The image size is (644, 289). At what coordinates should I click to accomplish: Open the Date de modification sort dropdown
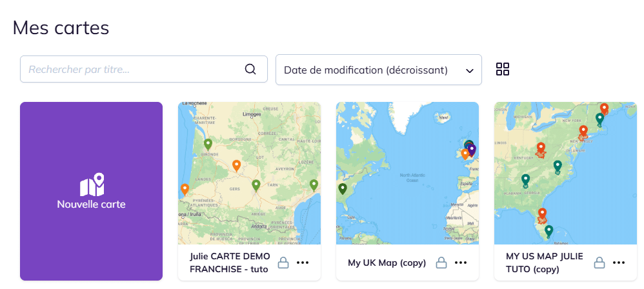click(378, 70)
